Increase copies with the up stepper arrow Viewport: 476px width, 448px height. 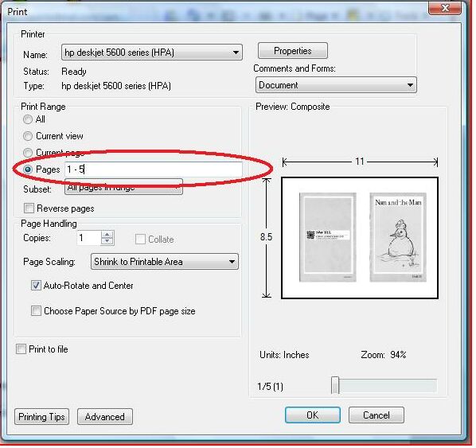coord(107,234)
